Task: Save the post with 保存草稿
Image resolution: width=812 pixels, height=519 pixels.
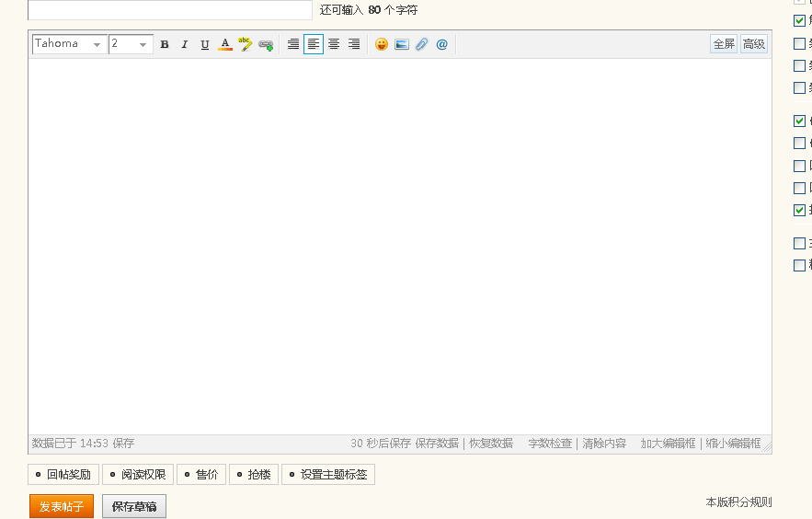Action: coord(134,506)
